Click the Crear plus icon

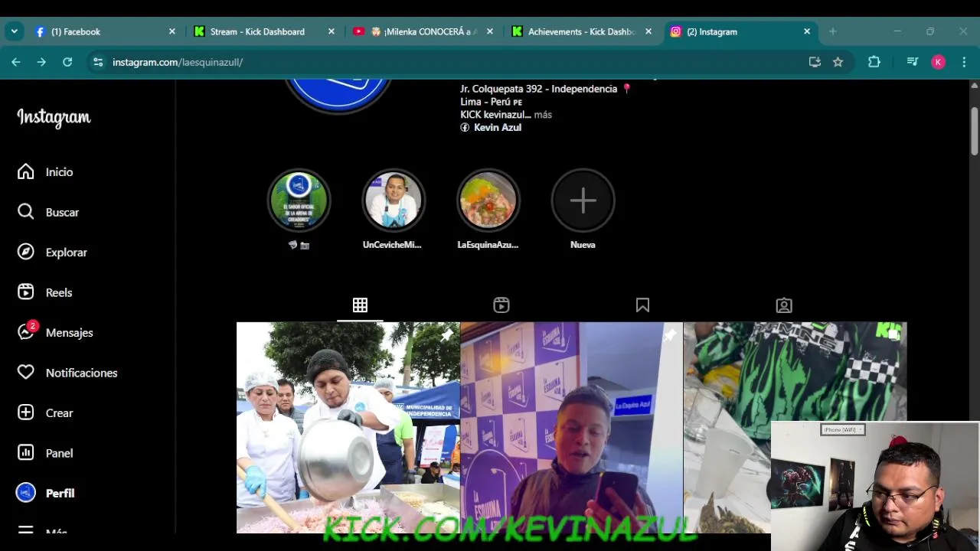click(26, 412)
